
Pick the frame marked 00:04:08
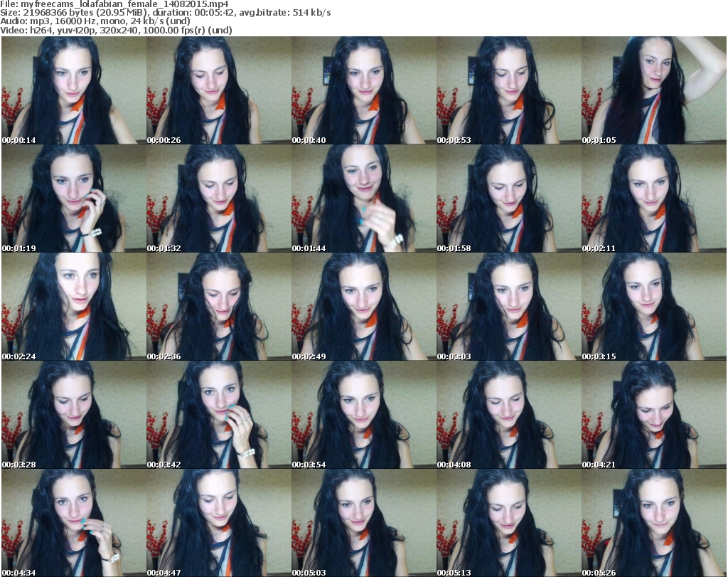(509, 415)
